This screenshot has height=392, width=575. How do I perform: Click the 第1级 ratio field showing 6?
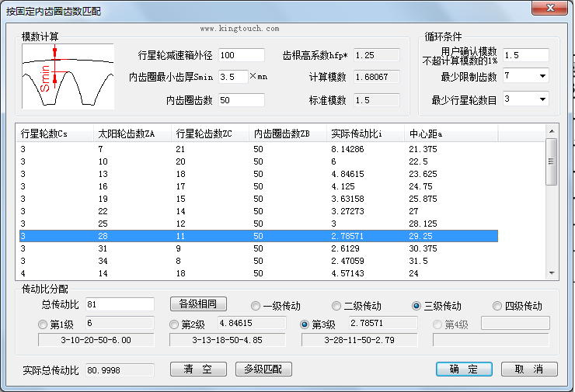(120, 323)
